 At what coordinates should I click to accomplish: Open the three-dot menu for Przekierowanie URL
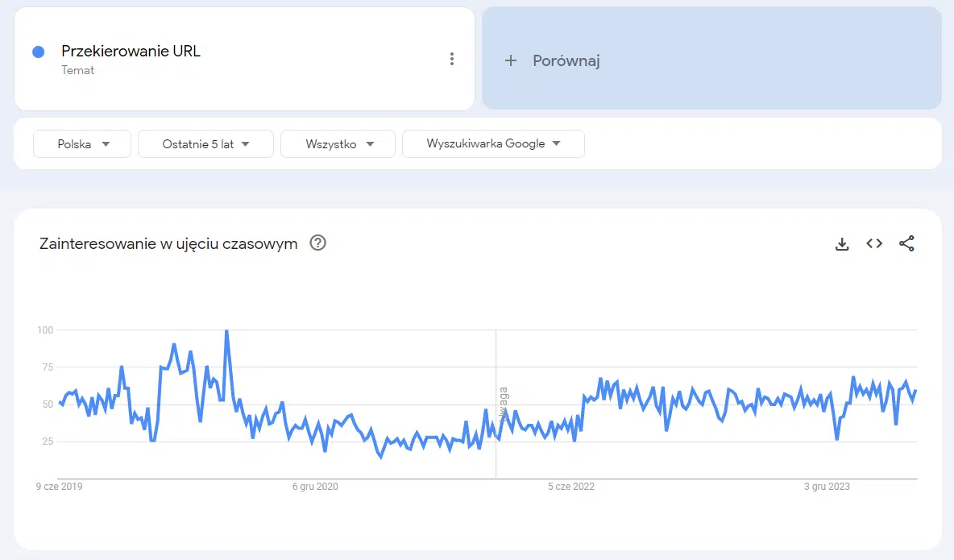452,59
